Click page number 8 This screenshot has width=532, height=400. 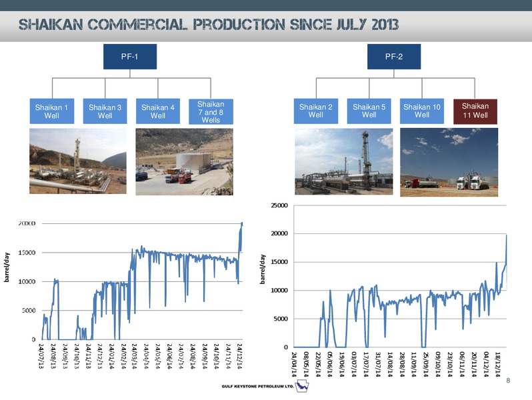[508, 380]
